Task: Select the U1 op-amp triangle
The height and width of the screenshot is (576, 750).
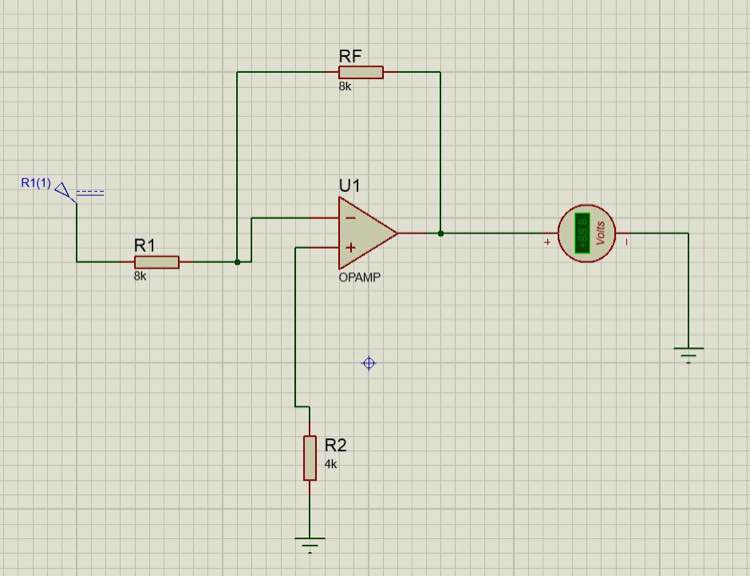Action: tap(367, 233)
